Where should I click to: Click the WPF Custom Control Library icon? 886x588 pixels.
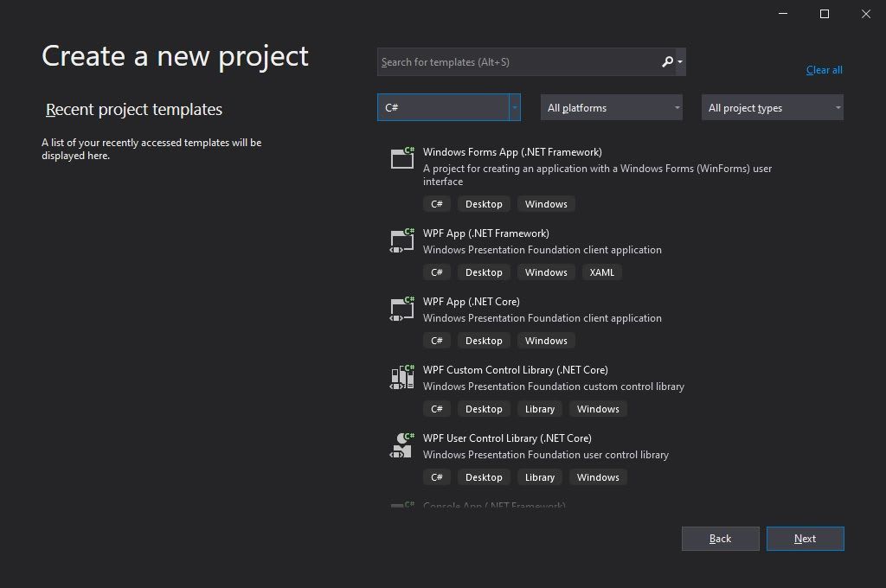coord(402,377)
